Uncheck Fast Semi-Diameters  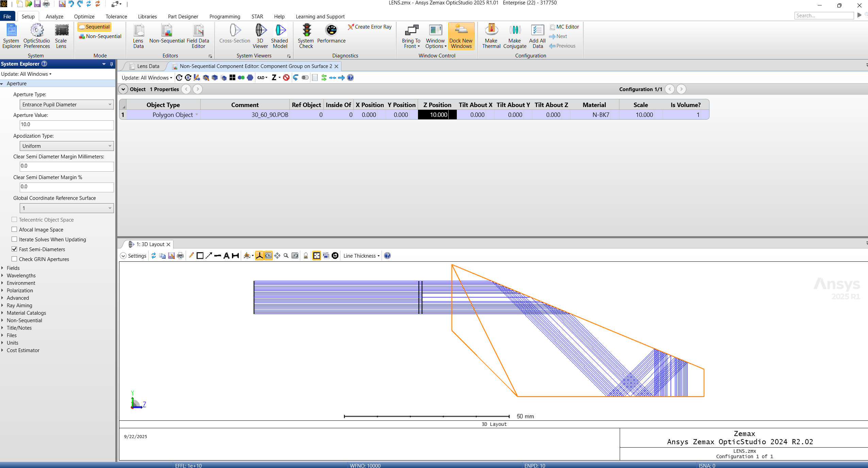[x=14, y=249]
